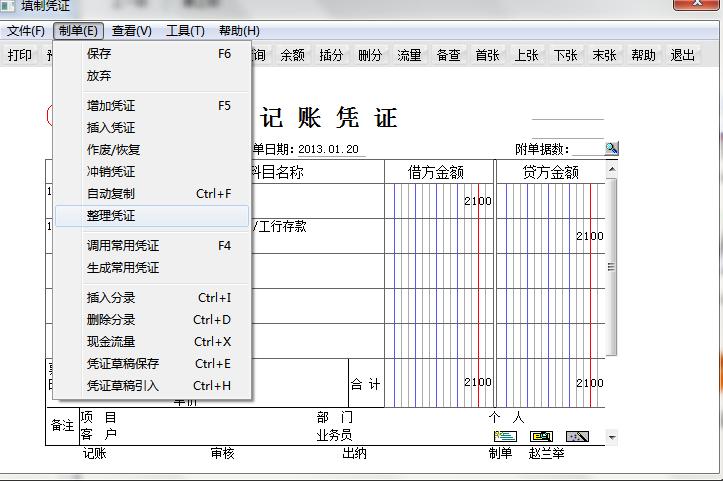Choose 现金流量 menu entry

(152, 342)
